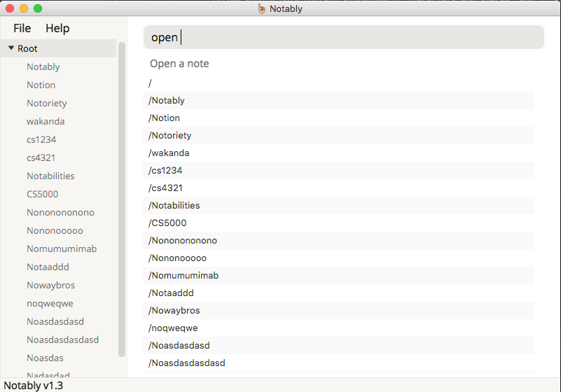Select Notably in the sidebar tree
The height and width of the screenshot is (392, 561).
tap(43, 67)
